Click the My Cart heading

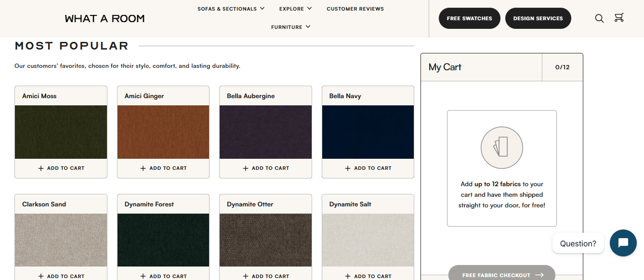point(445,67)
